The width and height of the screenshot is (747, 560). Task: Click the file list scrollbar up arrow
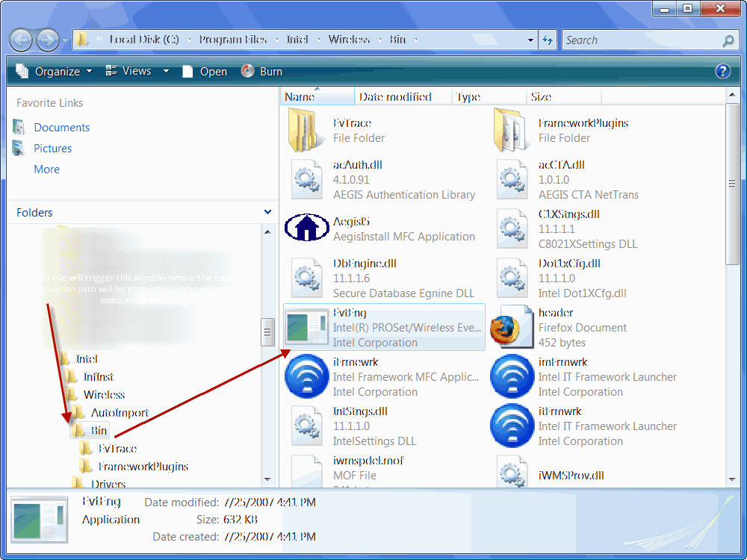tap(732, 96)
